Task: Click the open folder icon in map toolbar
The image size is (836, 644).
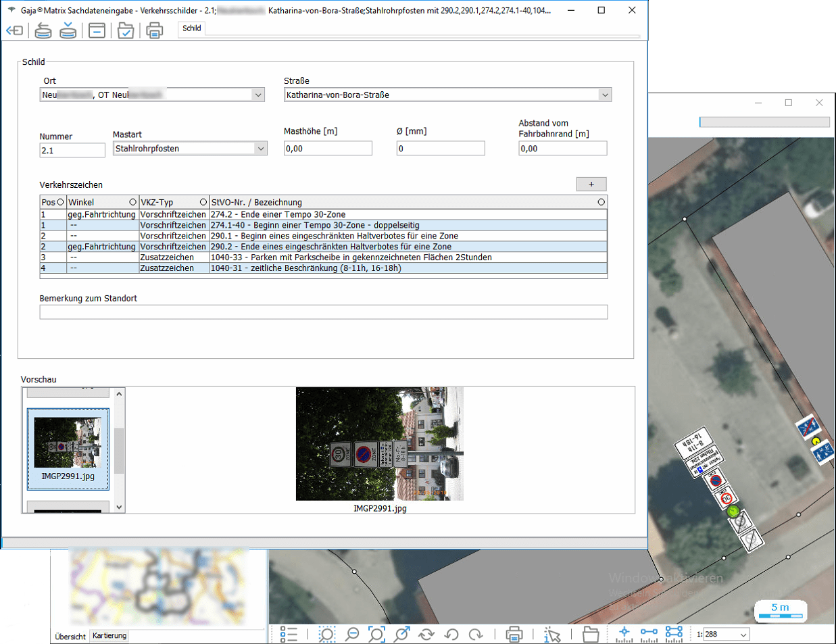Action: pyautogui.click(x=591, y=634)
